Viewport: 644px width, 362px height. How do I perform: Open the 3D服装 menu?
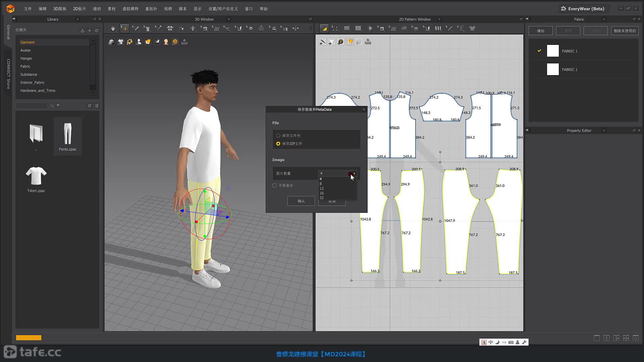coord(60,9)
